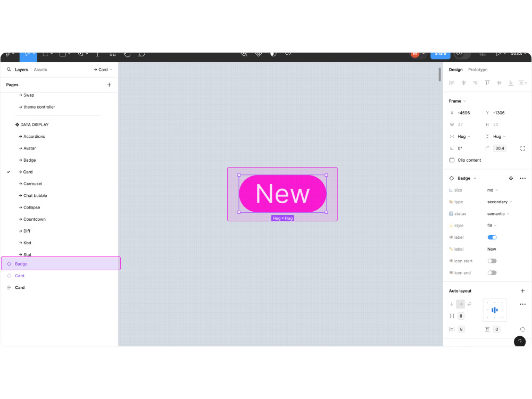532x399 pixels.
Task: Edit the corner radius 30.4 field
Action: [x=500, y=148]
